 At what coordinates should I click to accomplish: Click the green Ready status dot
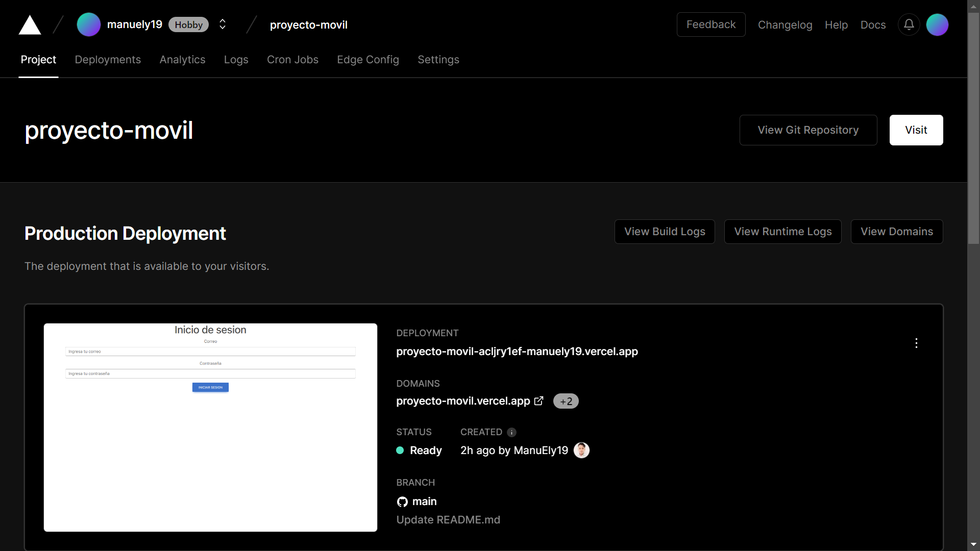[x=400, y=450]
